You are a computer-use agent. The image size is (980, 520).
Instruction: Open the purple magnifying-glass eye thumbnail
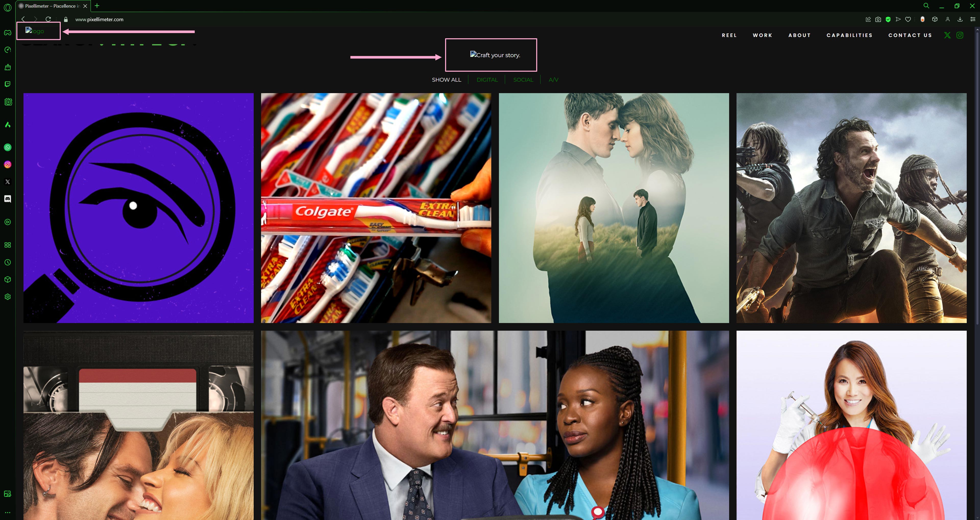[x=139, y=208]
